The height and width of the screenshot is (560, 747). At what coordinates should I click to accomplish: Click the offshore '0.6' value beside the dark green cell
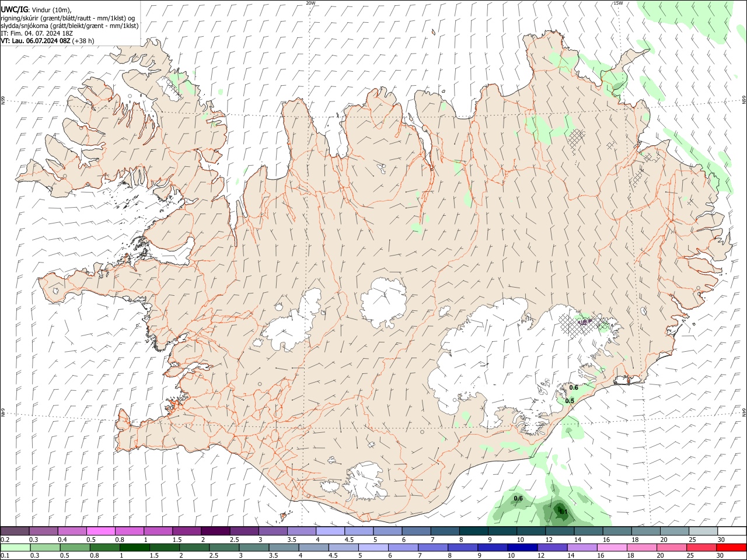point(518,498)
